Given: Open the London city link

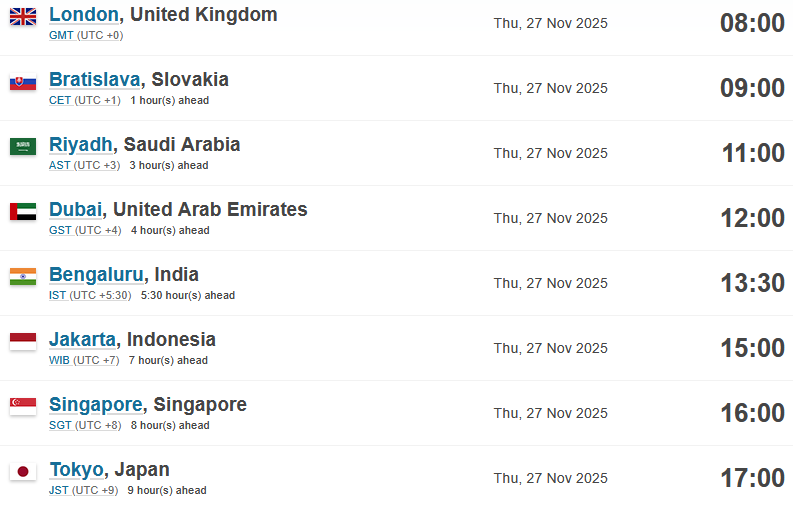Looking at the screenshot, I should click(x=84, y=15).
